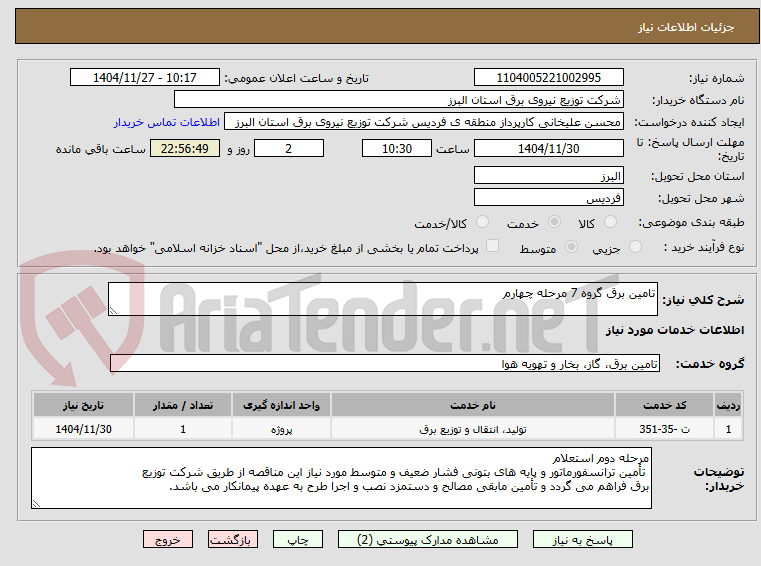Click the resize handle of شرح کلی نیاز box
Image resolution: width=761 pixels, height=566 pixels.
[113, 311]
